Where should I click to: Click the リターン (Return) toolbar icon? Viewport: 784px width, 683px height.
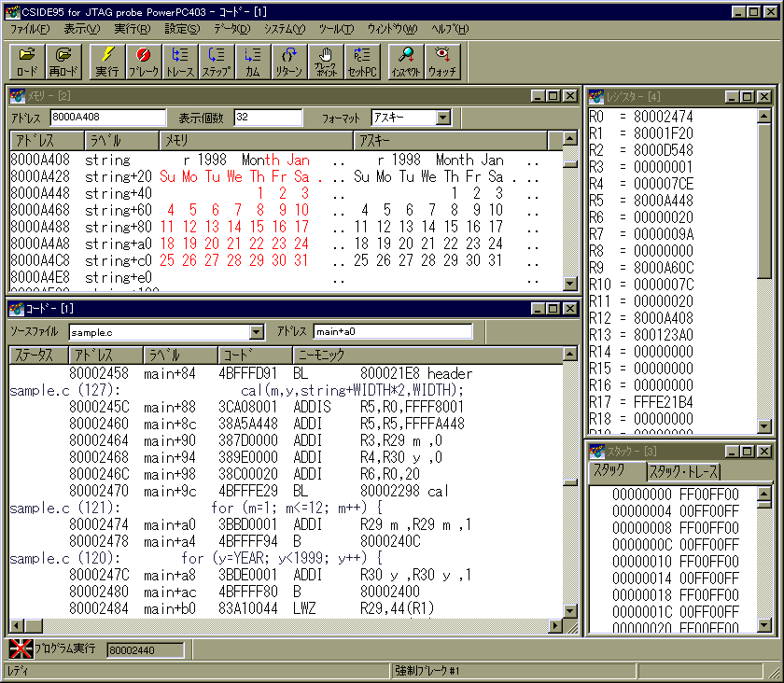288,62
